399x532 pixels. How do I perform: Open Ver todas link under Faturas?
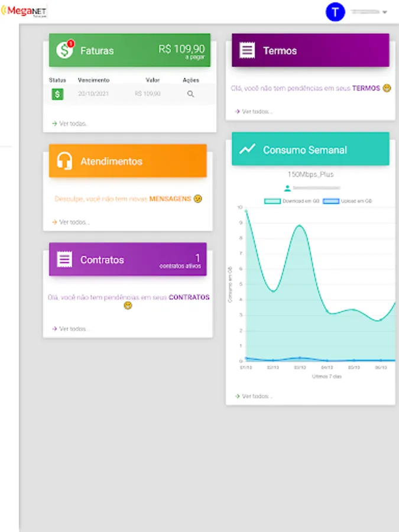point(70,124)
